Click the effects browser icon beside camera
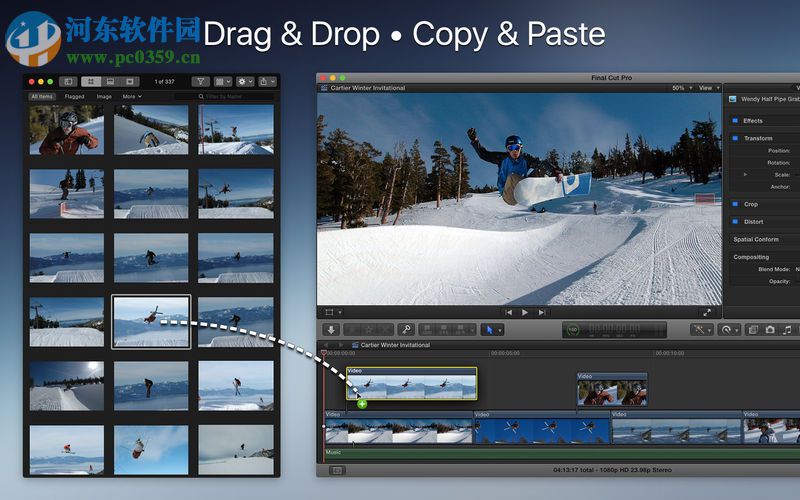Image resolution: width=800 pixels, height=500 pixels. pyautogui.click(x=753, y=330)
